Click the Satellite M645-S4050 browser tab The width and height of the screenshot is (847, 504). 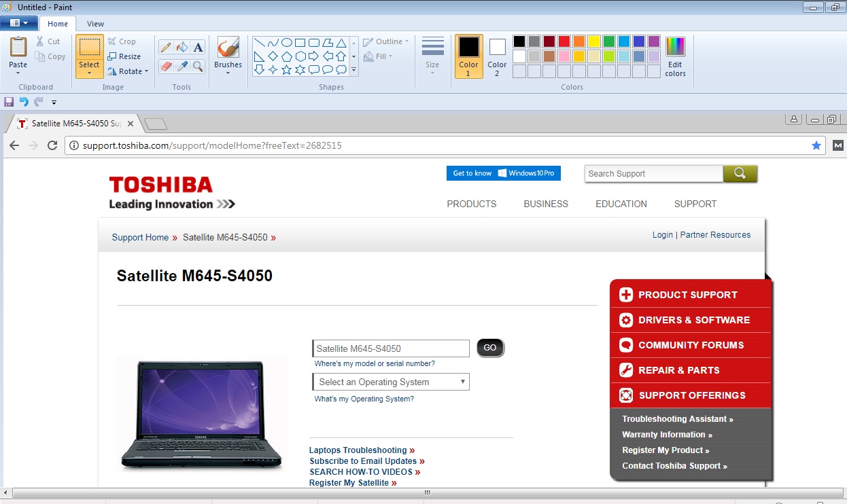(74, 124)
